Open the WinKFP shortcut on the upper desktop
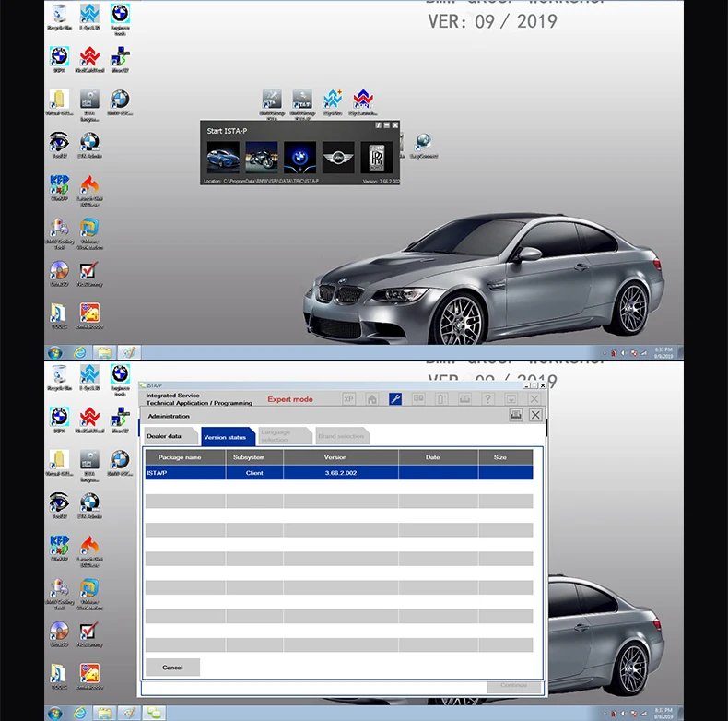728x721 pixels. [59, 188]
